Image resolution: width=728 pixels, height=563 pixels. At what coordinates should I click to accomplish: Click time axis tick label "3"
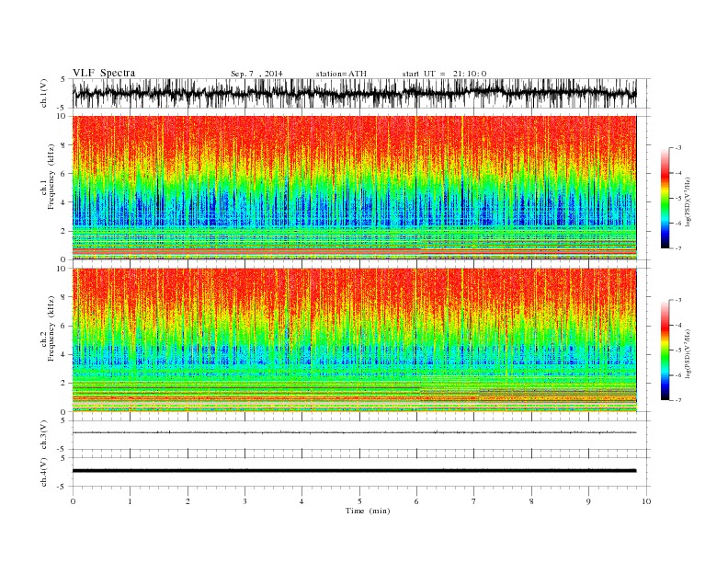245,501
